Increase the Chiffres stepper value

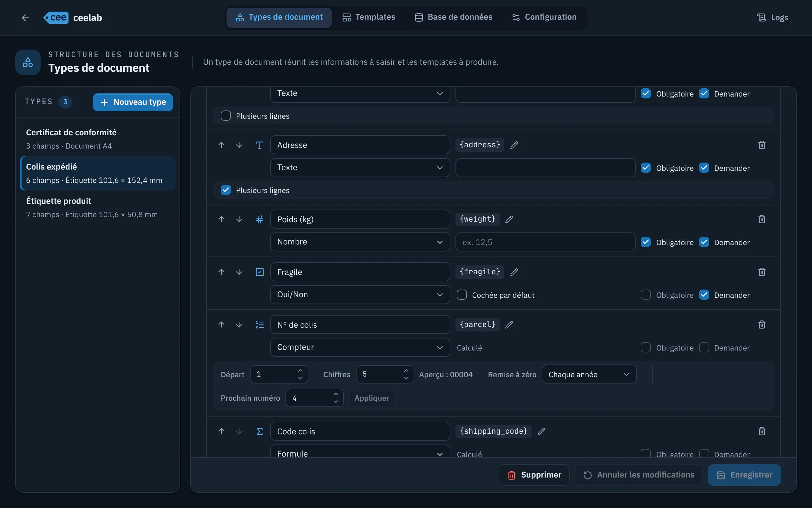(x=406, y=371)
